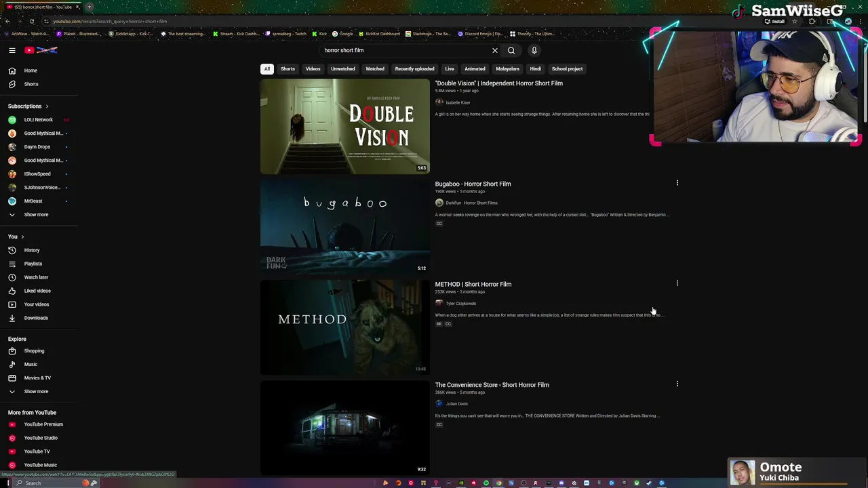Screen dimensions: 868x488
Task: Open more options for METHOD video
Action: click(x=677, y=283)
